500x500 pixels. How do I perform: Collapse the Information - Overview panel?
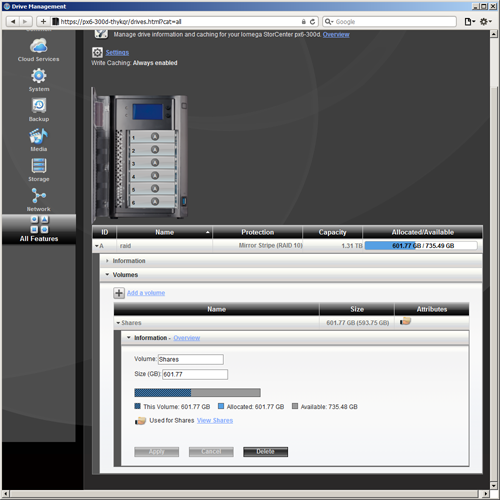[129, 338]
